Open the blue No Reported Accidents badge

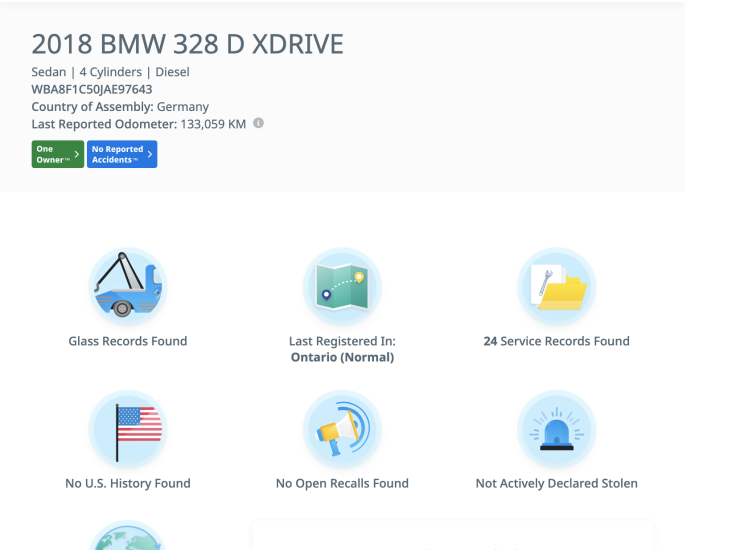pos(121,154)
